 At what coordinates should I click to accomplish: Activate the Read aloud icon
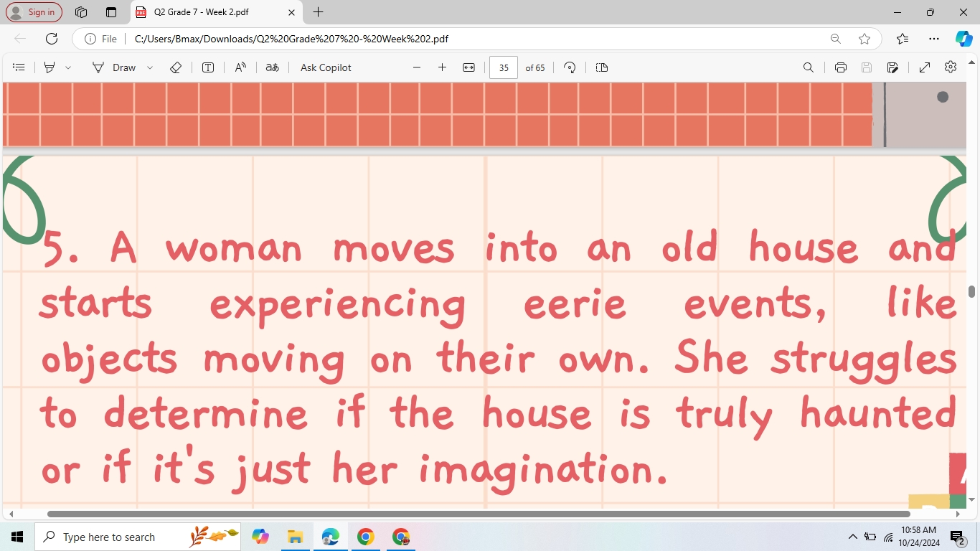point(240,67)
